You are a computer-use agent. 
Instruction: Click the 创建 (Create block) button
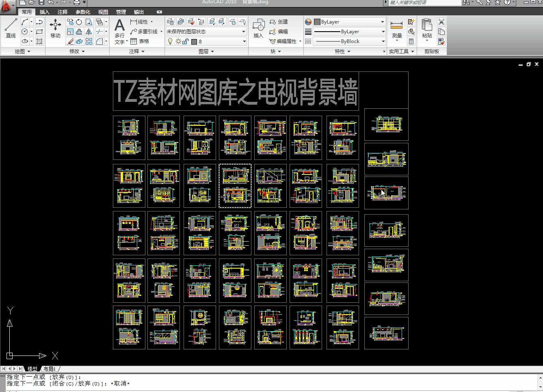279,22
